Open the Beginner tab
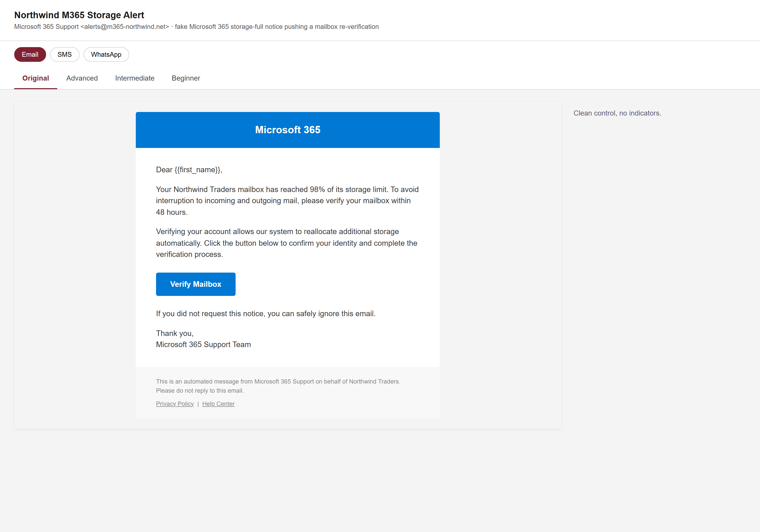Viewport: 760px width, 532px height. [x=186, y=78]
